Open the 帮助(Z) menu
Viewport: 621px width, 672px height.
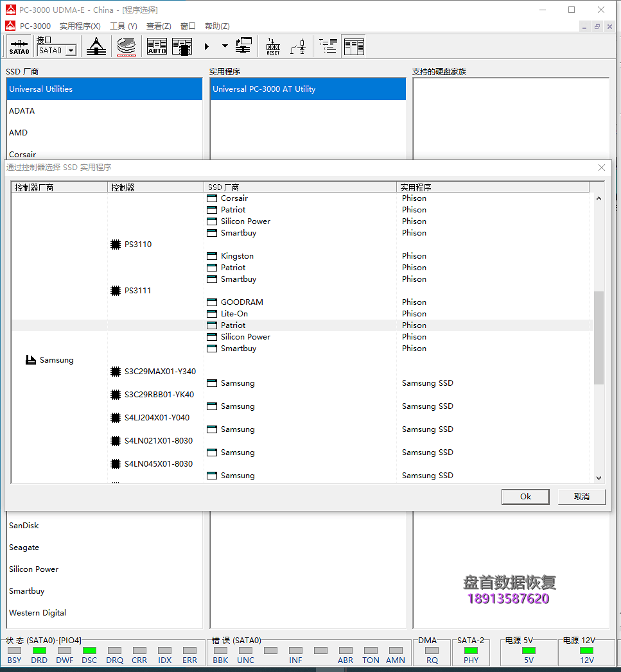(x=217, y=26)
